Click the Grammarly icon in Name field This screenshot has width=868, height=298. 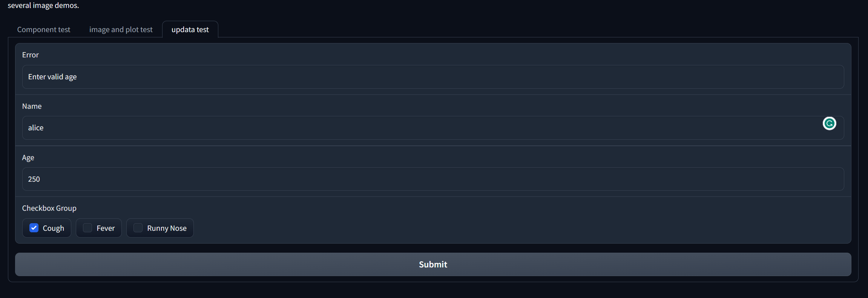coord(829,124)
